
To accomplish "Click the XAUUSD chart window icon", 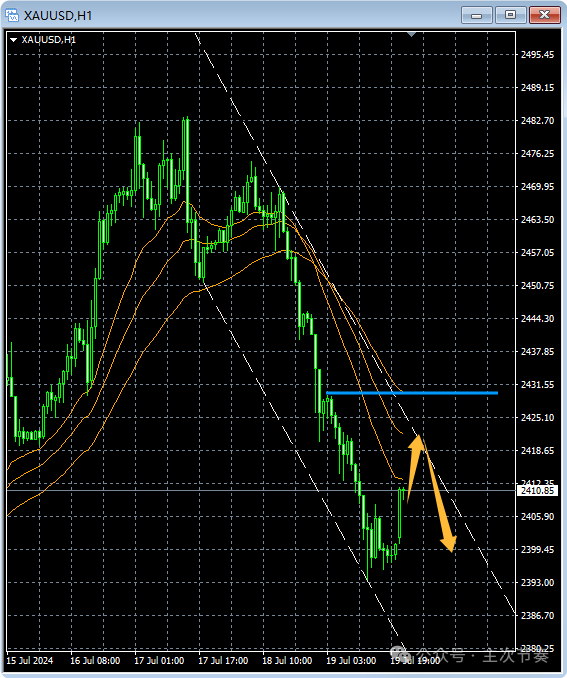I will click(x=12, y=16).
